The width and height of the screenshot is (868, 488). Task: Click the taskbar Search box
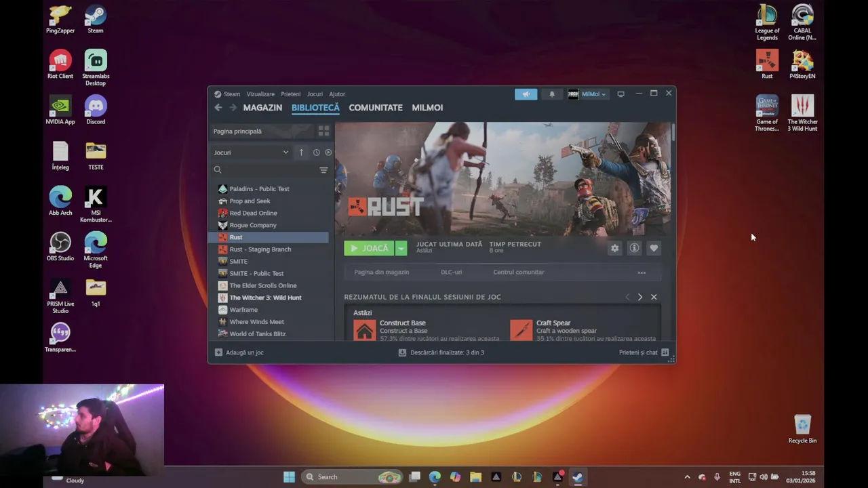point(353,477)
